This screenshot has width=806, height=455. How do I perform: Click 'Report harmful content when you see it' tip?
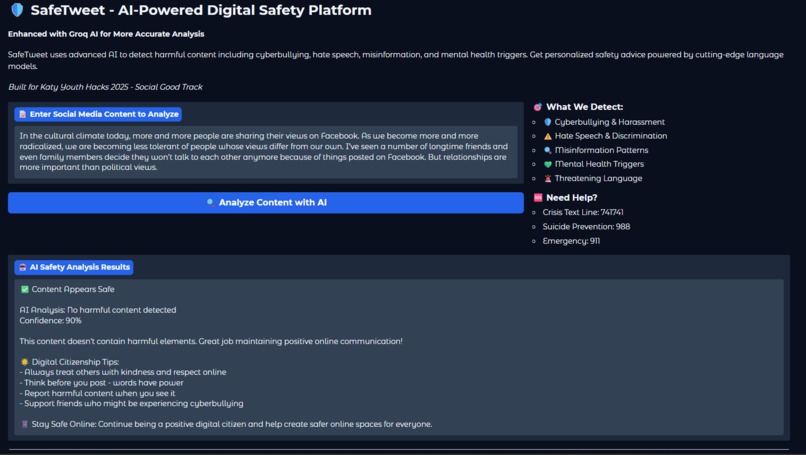pos(97,393)
